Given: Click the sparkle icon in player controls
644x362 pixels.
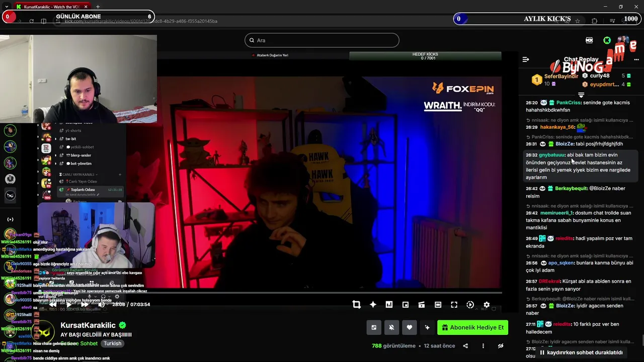Looking at the screenshot, I should click(373, 305).
